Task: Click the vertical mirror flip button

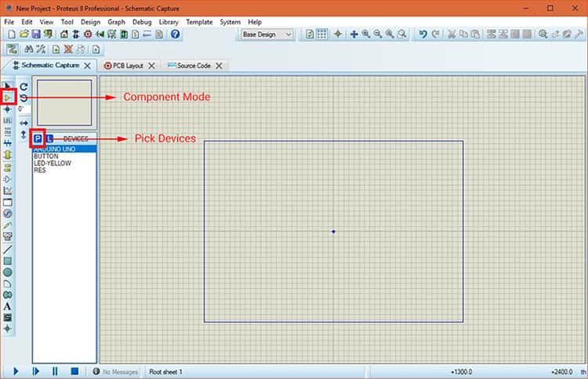Action: [x=24, y=135]
